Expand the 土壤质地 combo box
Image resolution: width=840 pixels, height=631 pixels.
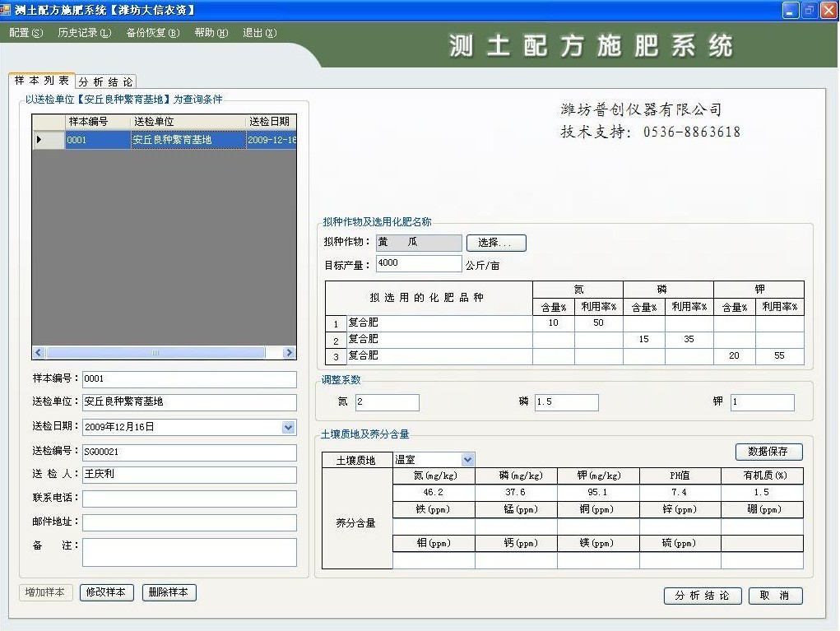467,460
